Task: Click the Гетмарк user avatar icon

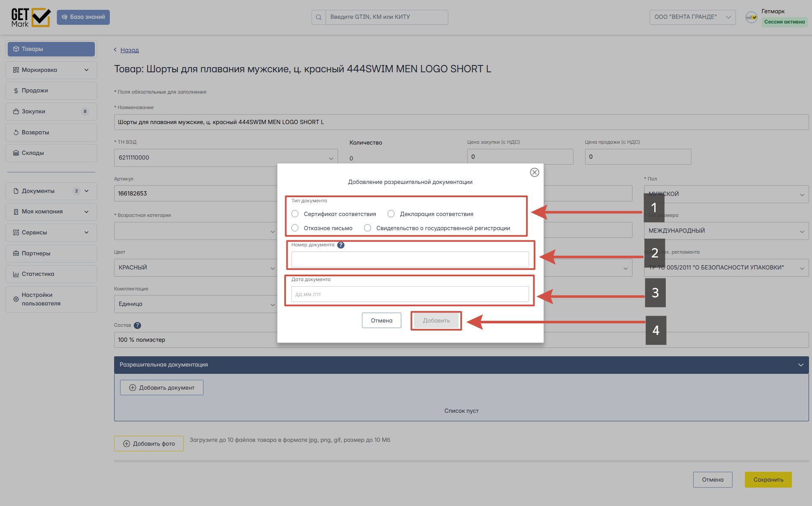Action: tap(751, 17)
